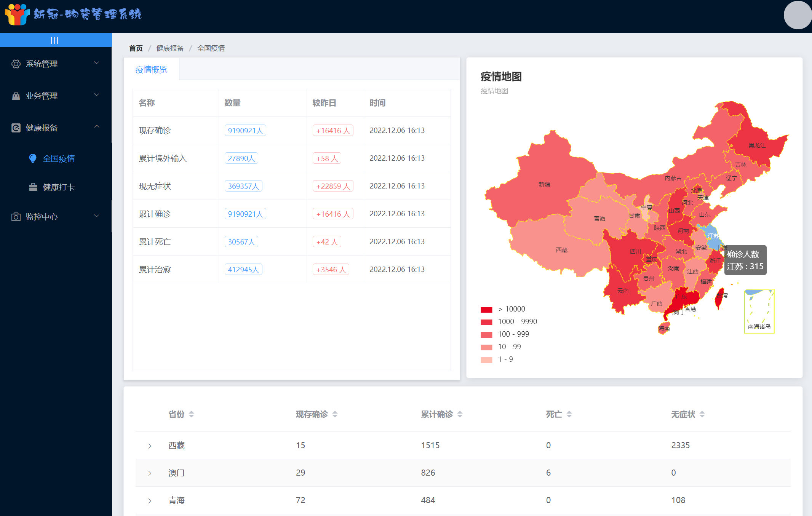Image resolution: width=812 pixels, height=516 pixels.
Task: Click the user avatar circle
Action: (x=798, y=15)
